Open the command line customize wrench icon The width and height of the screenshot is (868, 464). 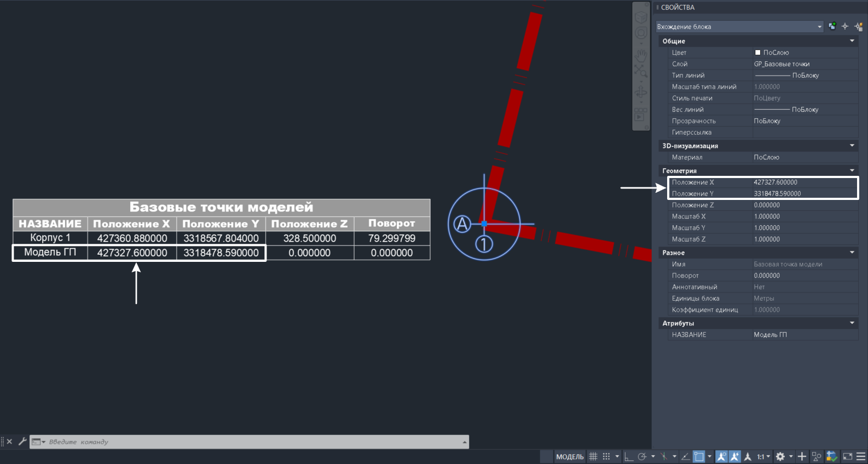[x=22, y=441]
